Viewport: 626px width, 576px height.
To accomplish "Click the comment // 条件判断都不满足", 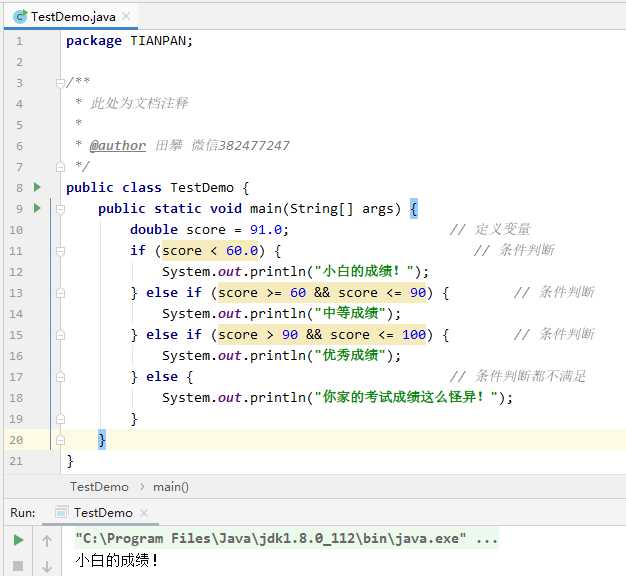I will click(518, 376).
